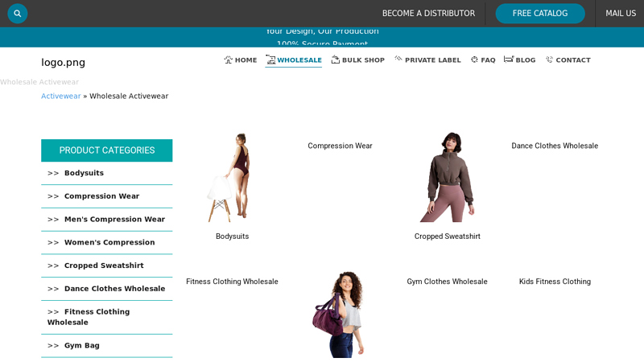Follow the Activewear breadcrumb link

61,96
